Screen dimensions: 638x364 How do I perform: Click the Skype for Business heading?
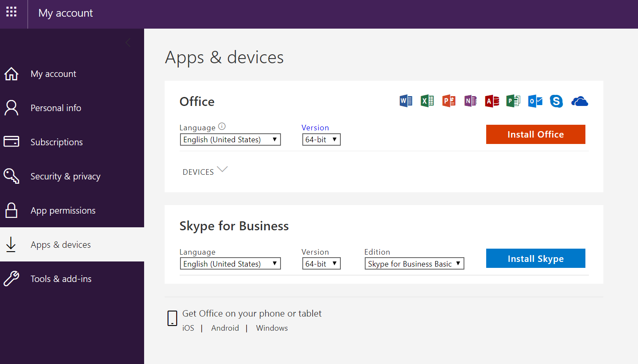pyautogui.click(x=234, y=226)
